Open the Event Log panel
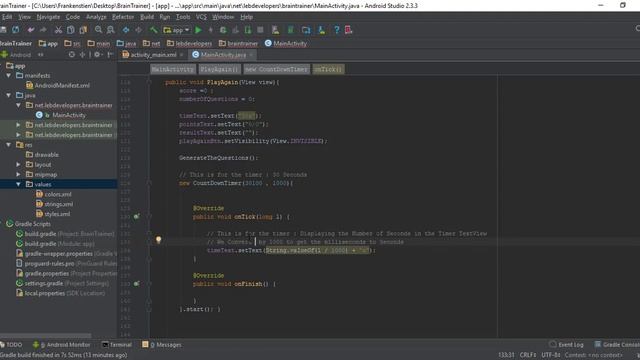 coord(567,345)
